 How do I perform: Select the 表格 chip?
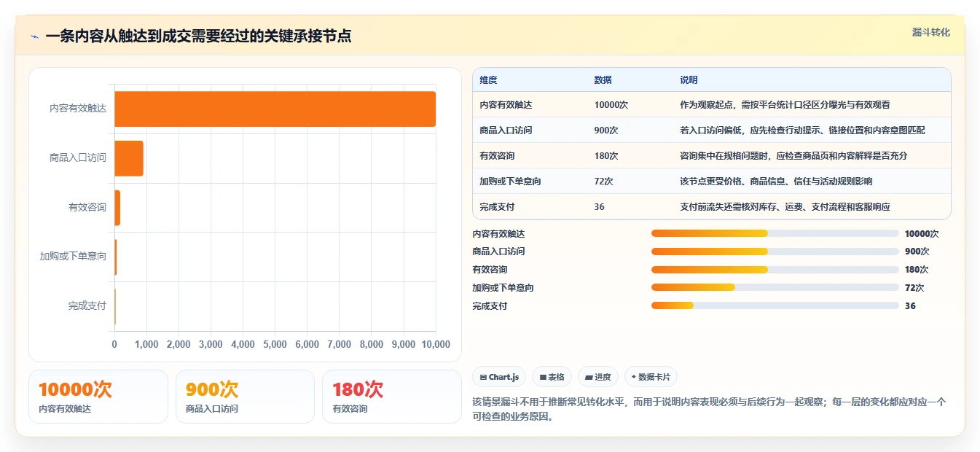tap(552, 377)
